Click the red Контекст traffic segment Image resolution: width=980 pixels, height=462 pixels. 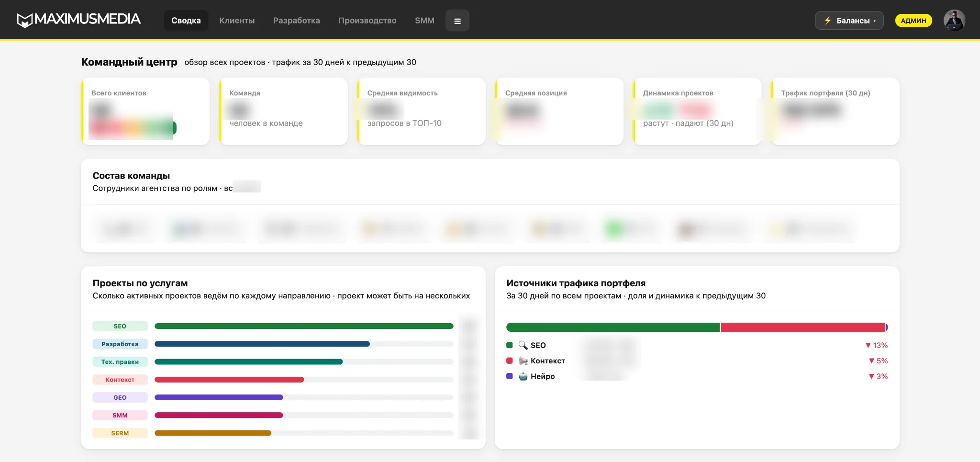tap(803, 327)
